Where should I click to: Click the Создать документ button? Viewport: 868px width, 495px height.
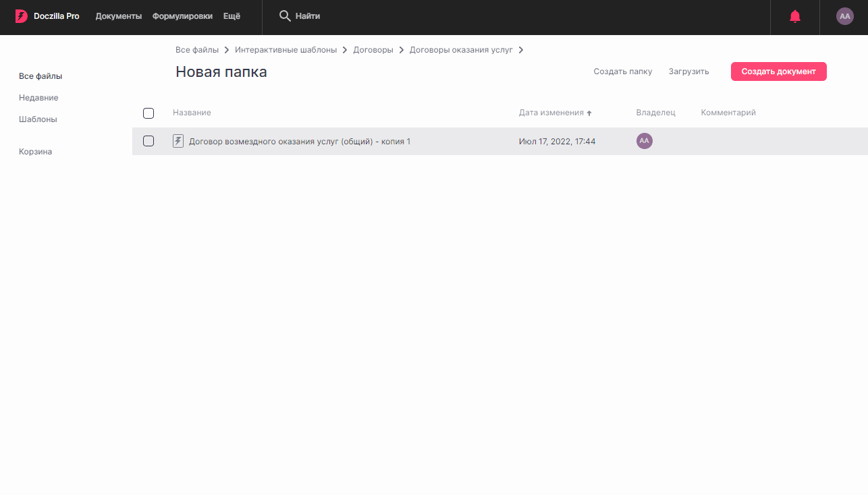[779, 71]
